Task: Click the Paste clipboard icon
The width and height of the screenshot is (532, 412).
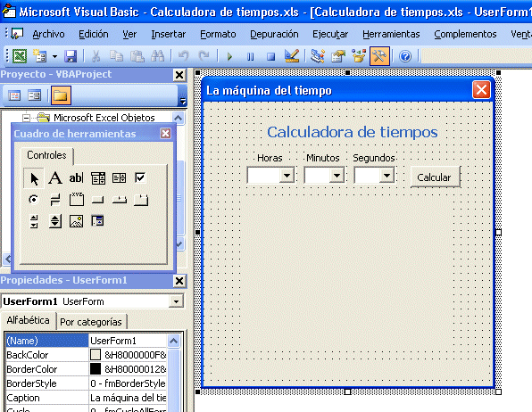Action: coord(137,56)
